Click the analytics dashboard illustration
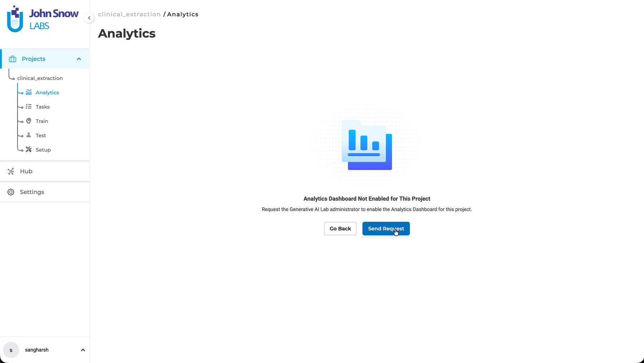 click(367, 145)
